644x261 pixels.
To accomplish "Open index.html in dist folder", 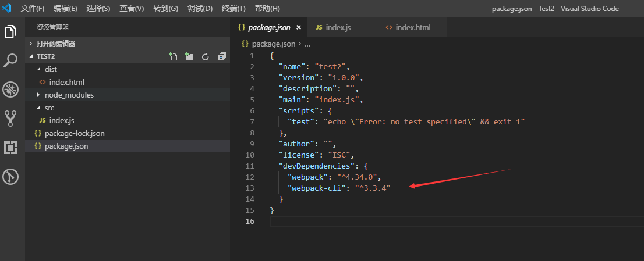I will click(x=128, y=83).
